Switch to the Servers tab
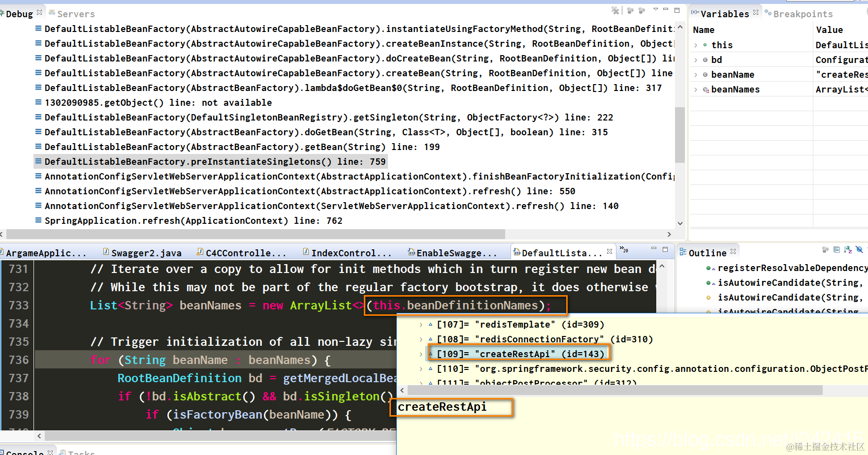Screen dimensions: 868x455 (x=71, y=14)
